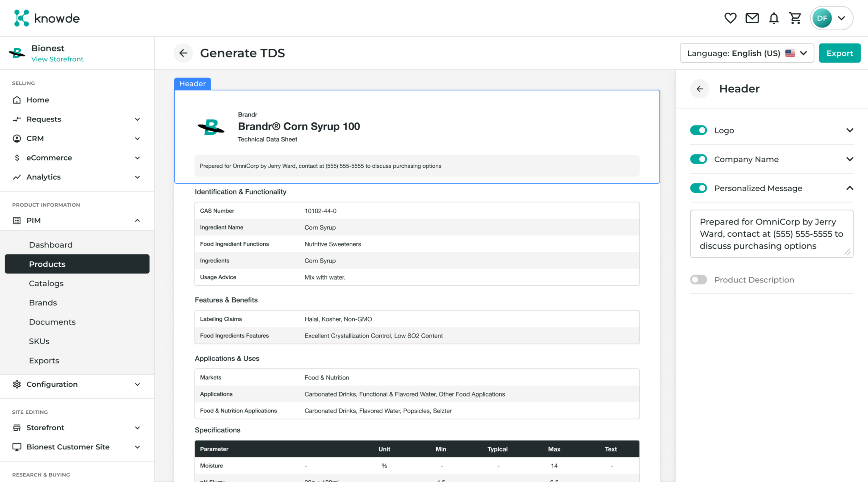Click the Export button
This screenshot has width=868, height=482.
click(x=839, y=53)
